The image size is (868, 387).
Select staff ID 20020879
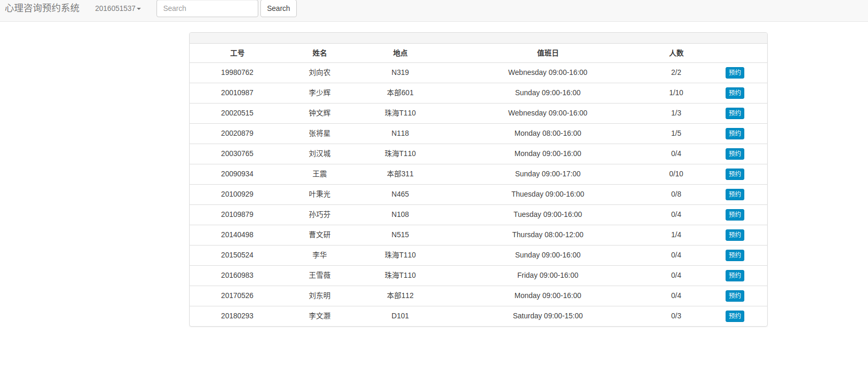coord(237,133)
